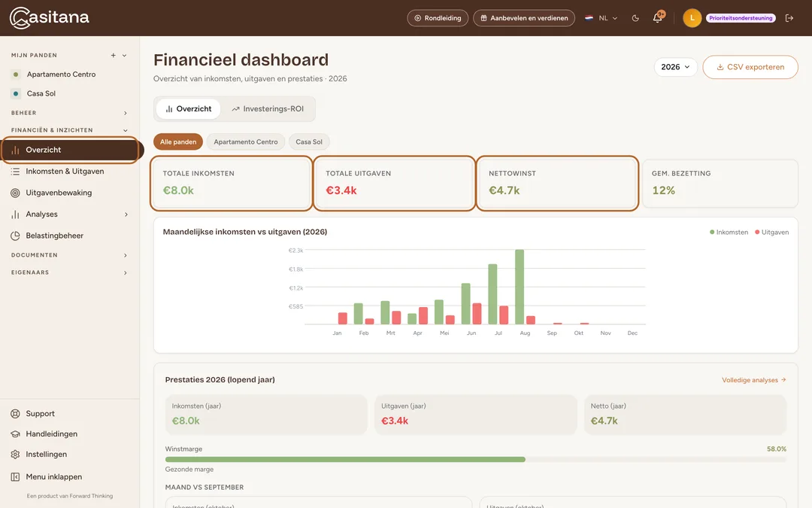Click the user avatar L
Screen dimensions: 812x508
click(692, 18)
